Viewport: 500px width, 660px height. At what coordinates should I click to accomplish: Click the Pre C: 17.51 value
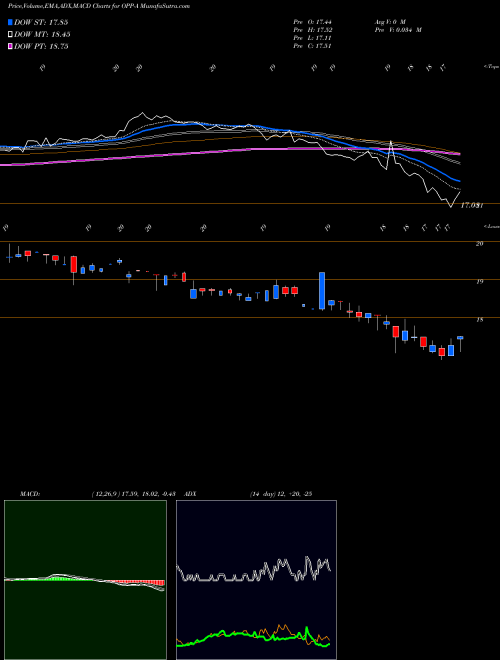312,46
